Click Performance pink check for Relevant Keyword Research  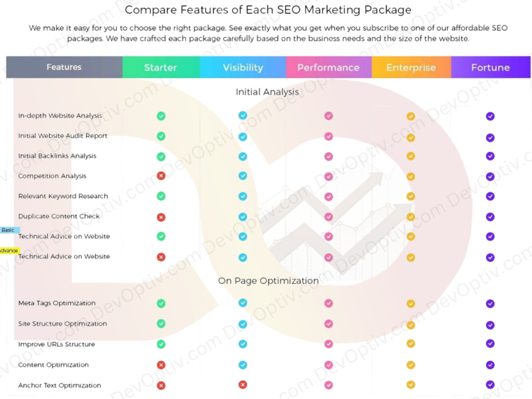coord(328,197)
